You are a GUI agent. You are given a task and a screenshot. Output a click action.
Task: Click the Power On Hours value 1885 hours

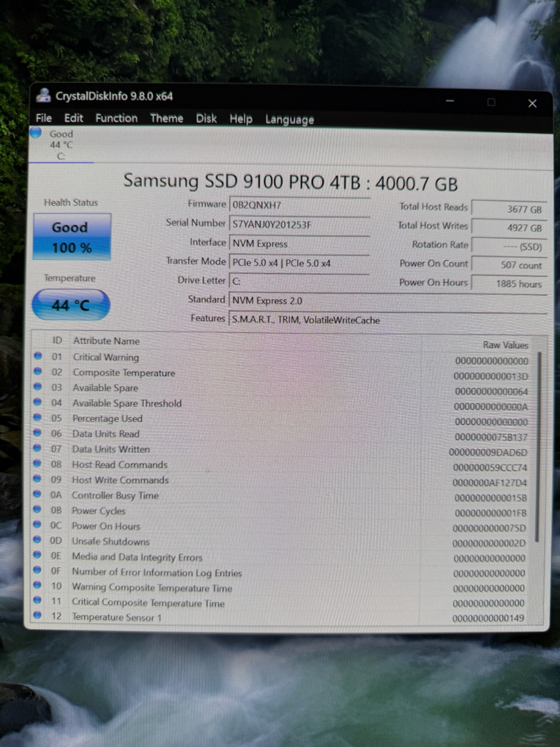click(508, 283)
